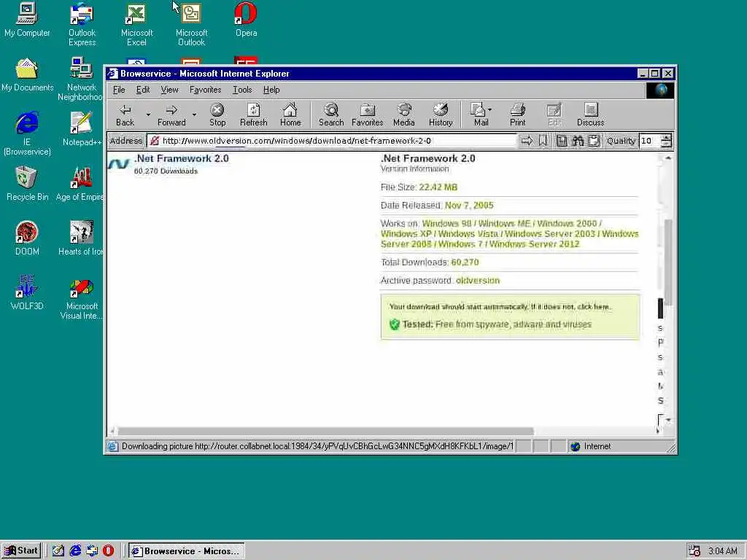The image size is (747, 560).
Task: Go to the Home page
Action: coord(290,114)
